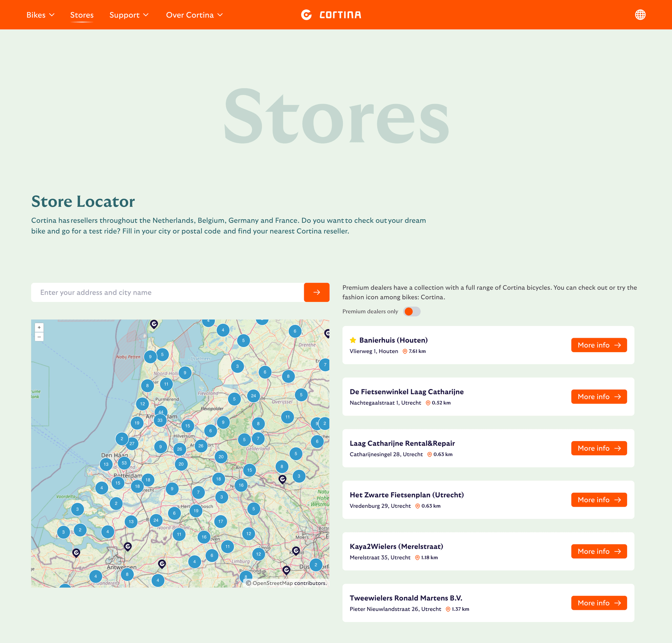Click the location pin beside 7.61 km
Screen dimensions: 672x643
pos(405,351)
